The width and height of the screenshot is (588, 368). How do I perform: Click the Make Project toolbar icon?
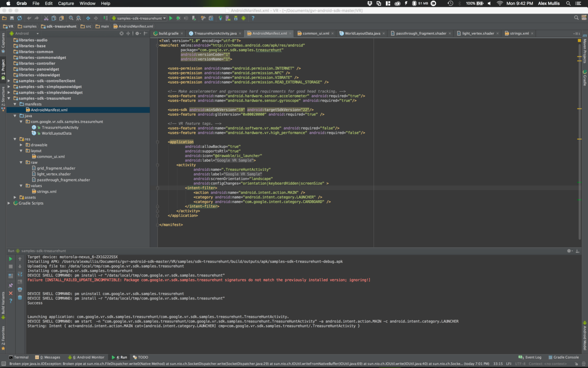106,18
